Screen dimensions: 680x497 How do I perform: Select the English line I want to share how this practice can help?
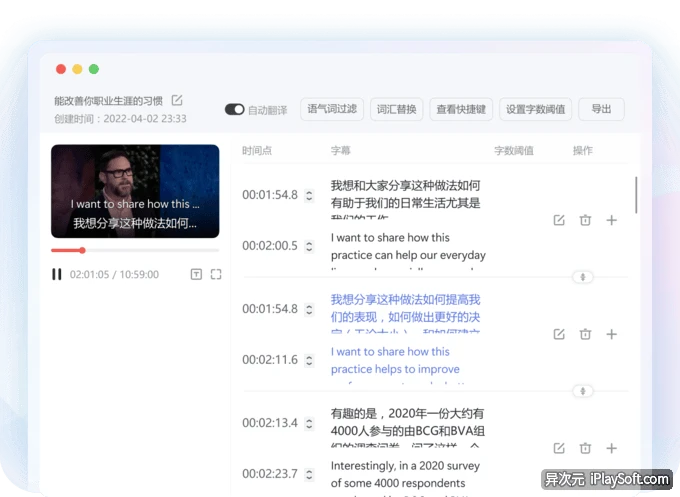[x=408, y=246]
